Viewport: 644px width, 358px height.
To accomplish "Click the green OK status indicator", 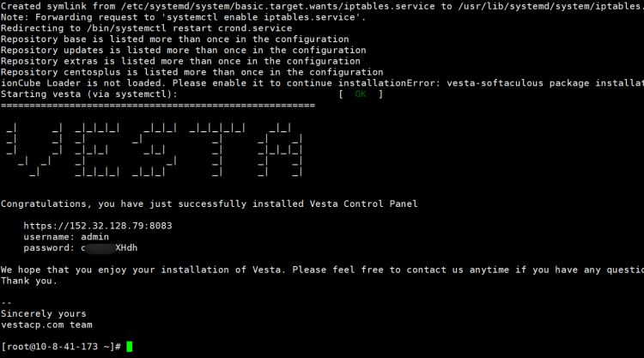I will tap(361, 94).
